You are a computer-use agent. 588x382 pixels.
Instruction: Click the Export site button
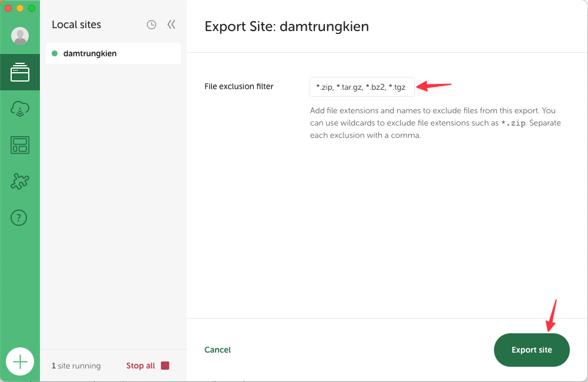pos(532,350)
